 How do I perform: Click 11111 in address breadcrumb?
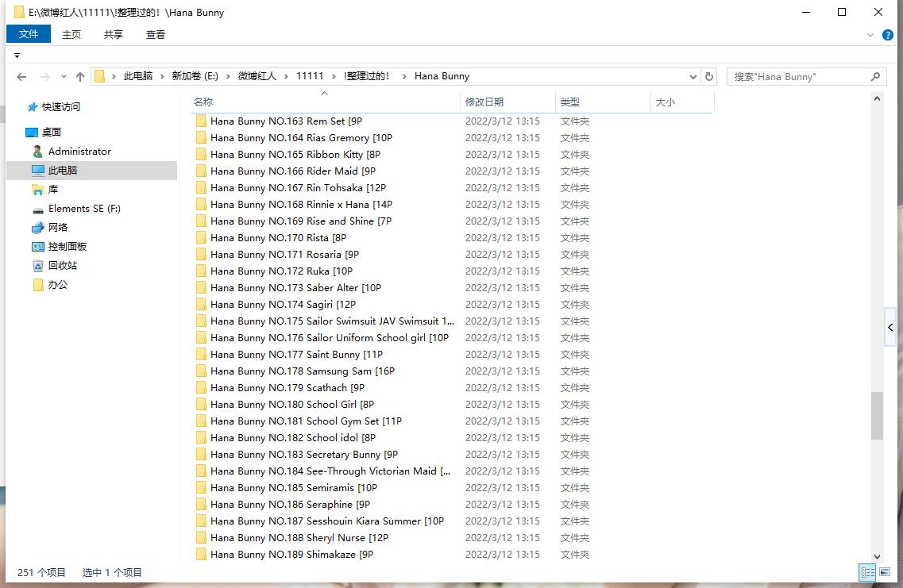tap(310, 76)
